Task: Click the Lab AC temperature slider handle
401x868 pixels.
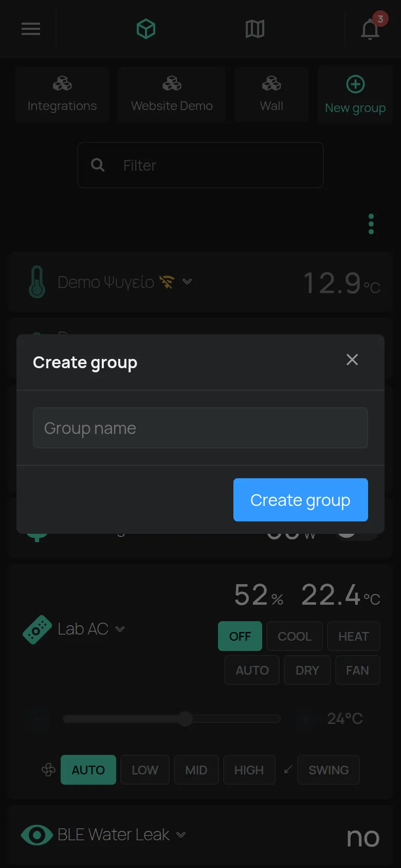Action: click(x=185, y=718)
